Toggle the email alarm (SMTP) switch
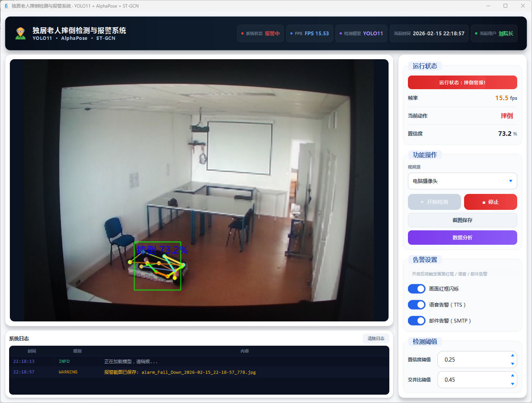Screen dimensions: 532x403 [416, 321]
